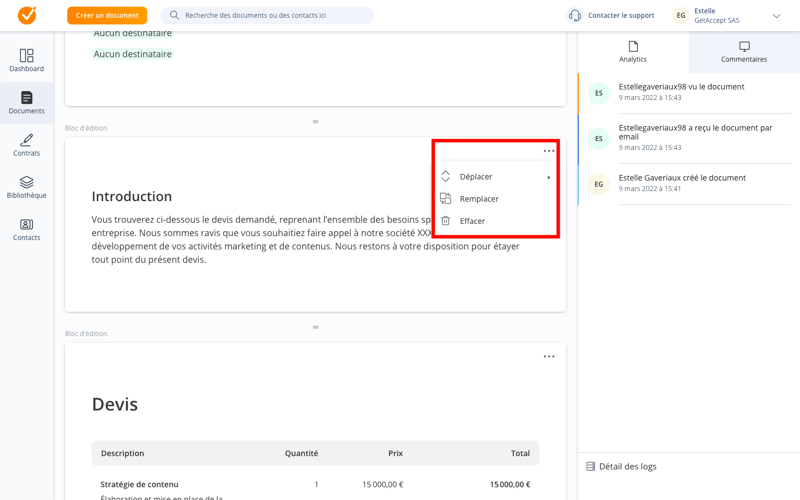The width and height of the screenshot is (800, 500).
Task: Switch to the Commentaires tab
Action: coord(744,52)
